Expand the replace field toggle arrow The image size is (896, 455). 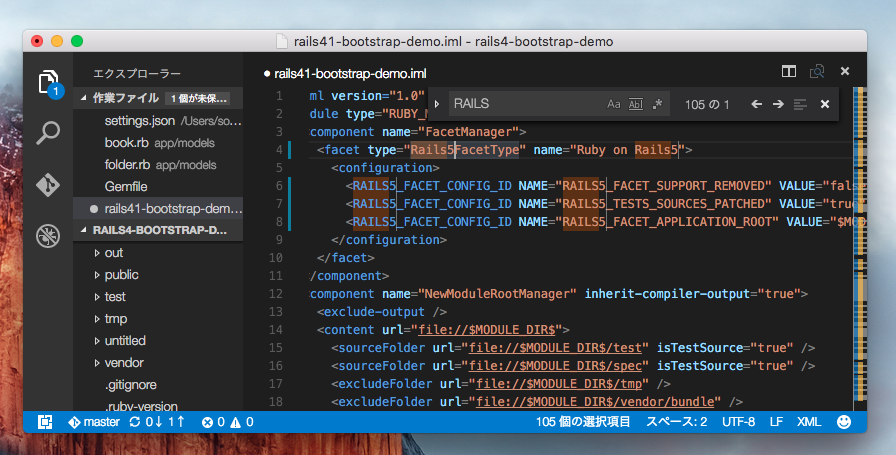click(x=436, y=104)
